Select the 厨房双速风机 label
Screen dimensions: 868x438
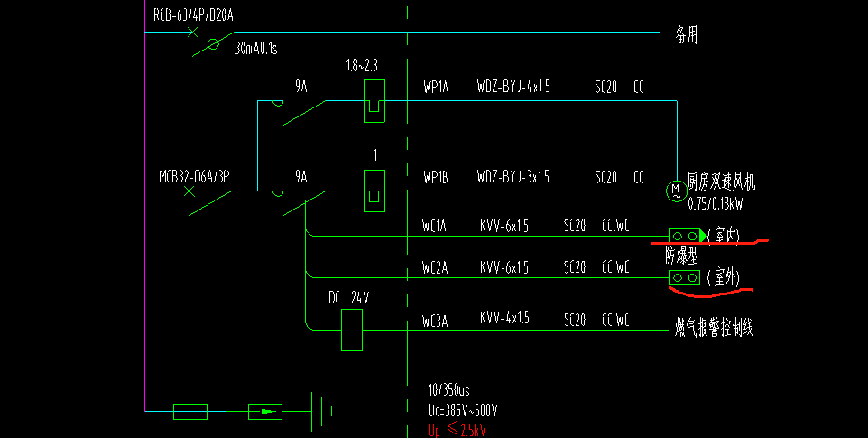pyautogui.click(x=721, y=181)
